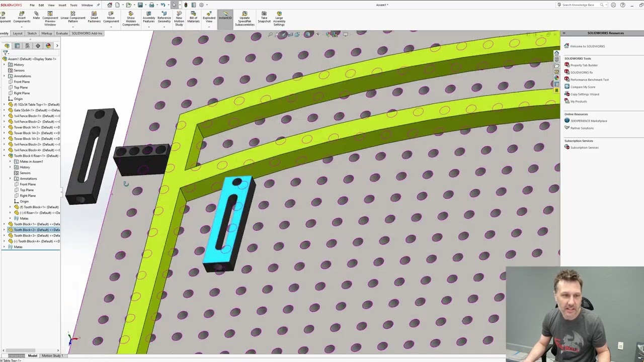
Task: Activate the Move Component tool
Action: tap(111, 17)
